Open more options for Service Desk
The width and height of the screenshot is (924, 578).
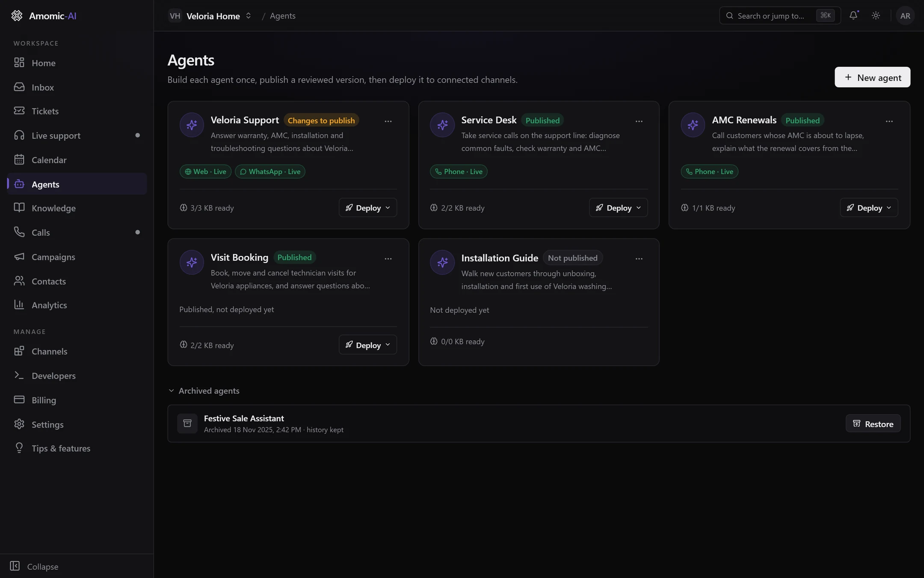639,121
